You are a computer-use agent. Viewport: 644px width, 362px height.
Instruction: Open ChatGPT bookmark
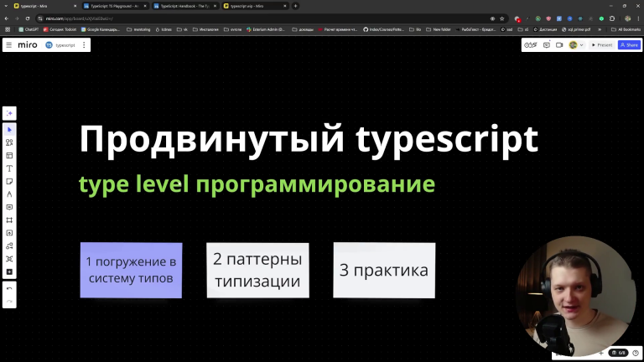tap(29, 29)
